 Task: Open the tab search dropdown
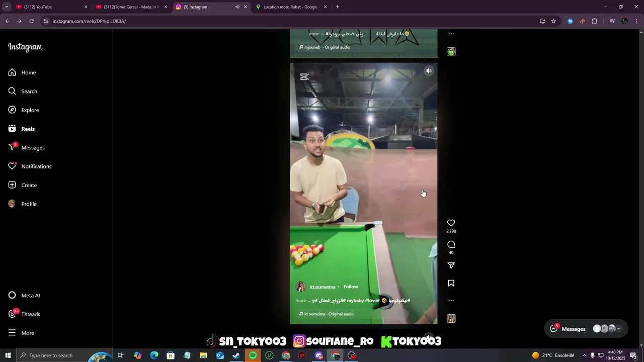coord(7,7)
